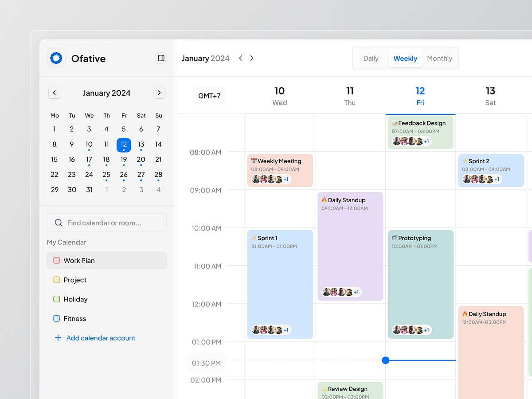Select the Work Plan calendar color icon
This screenshot has height=399, width=532.
[56, 260]
